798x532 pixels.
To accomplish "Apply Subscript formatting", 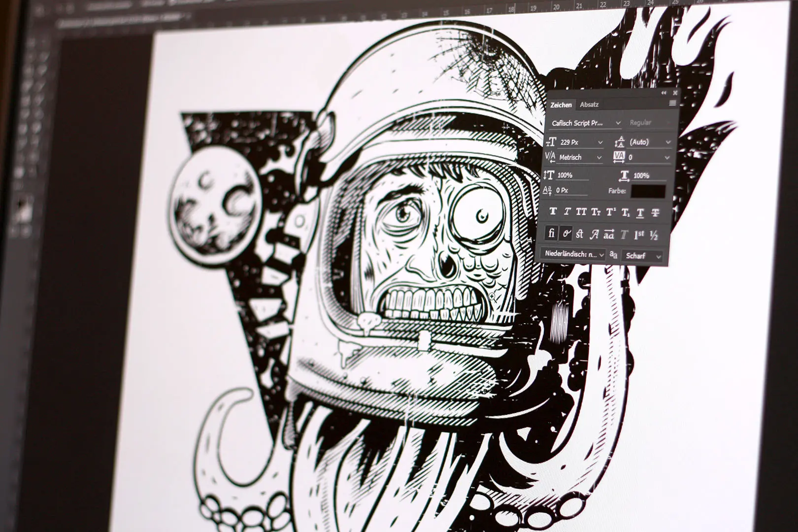I will click(625, 213).
